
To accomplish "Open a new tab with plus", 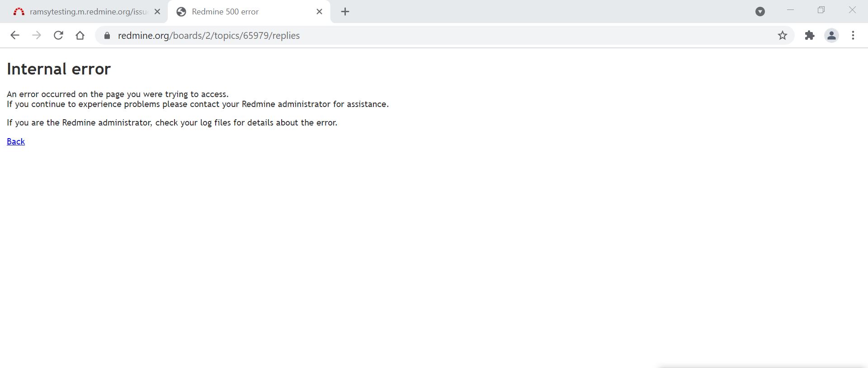I will tap(345, 12).
